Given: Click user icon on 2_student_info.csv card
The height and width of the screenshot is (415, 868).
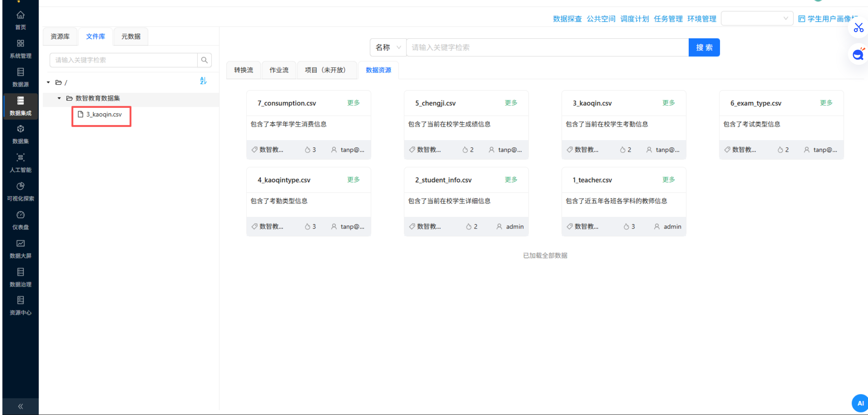Looking at the screenshot, I should point(499,227).
